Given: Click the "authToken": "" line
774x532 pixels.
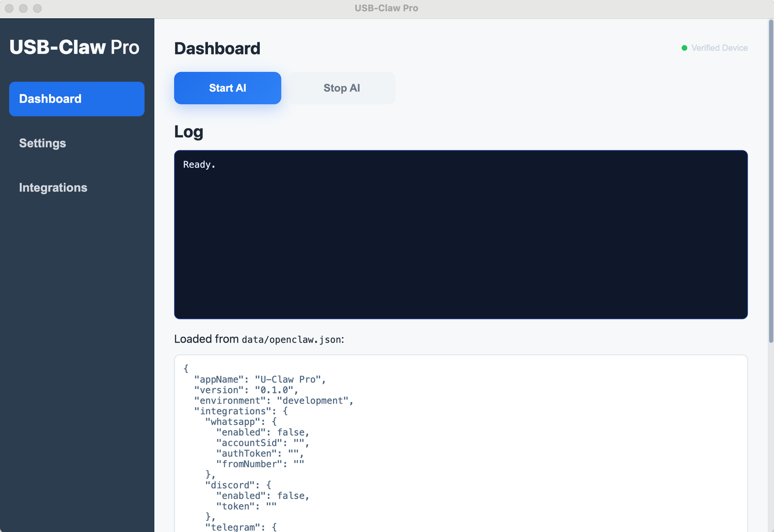Looking at the screenshot, I should point(260,454).
